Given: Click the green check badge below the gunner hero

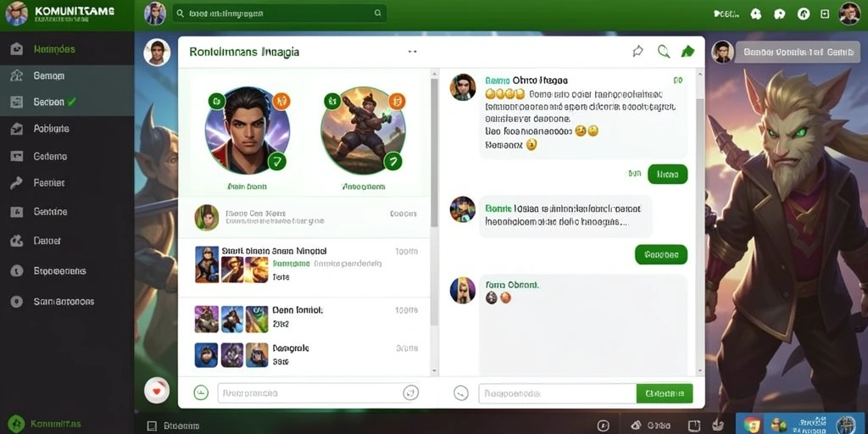Looking at the screenshot, I should pos(393,161).
